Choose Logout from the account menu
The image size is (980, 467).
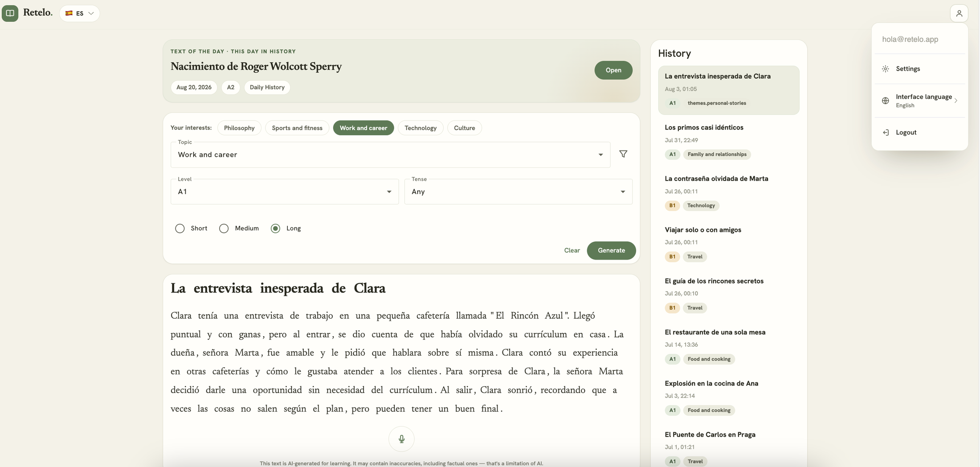pyautogui.click(x=920, y=132)
